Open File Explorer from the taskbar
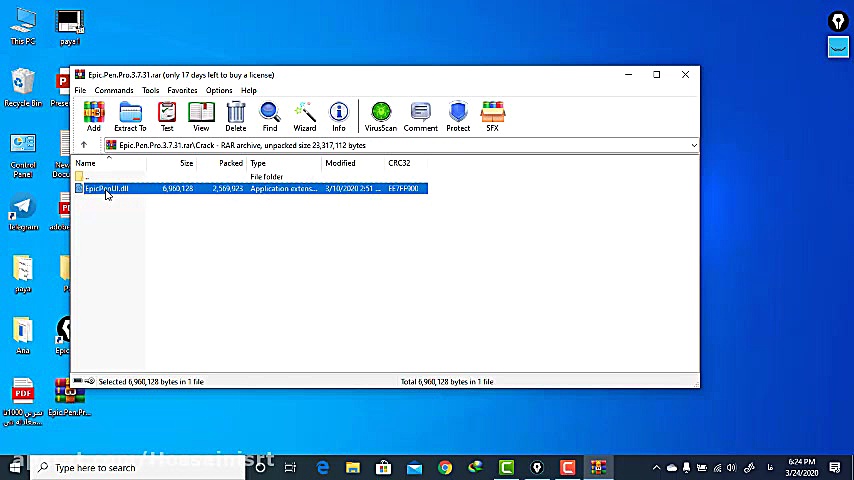The height and width of the screenshot is (480, 854). (x=353, y=467)
